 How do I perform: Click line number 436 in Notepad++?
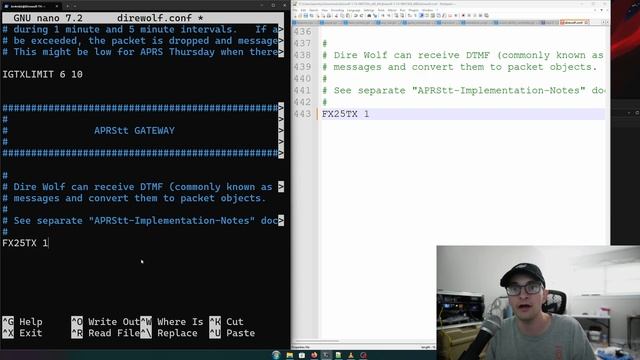[302, 31]
